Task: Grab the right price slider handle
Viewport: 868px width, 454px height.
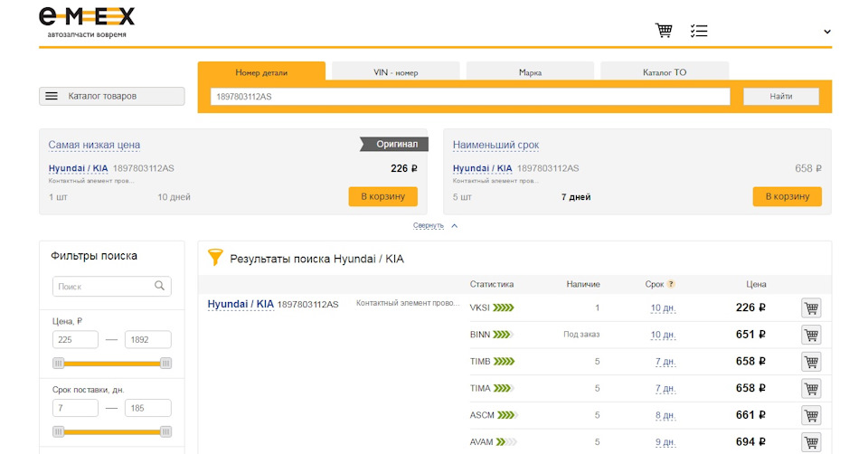Action: coord(165,364)
